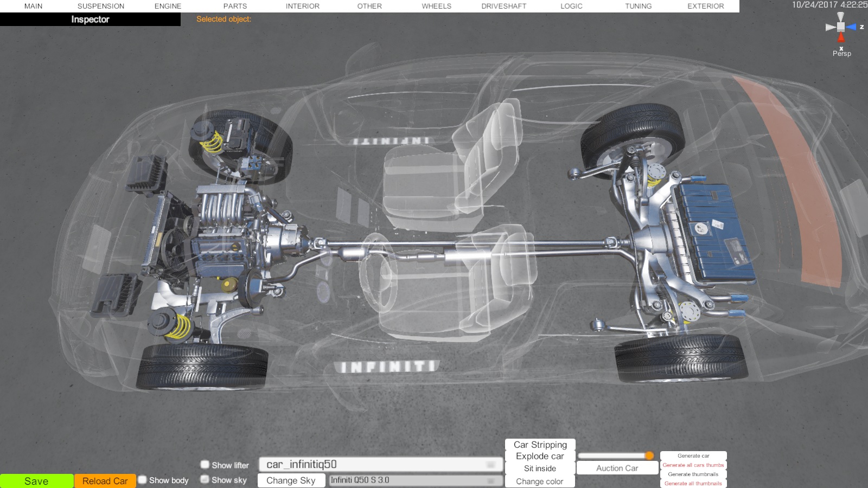The width and height of the screenshot is (868, 488).
Task: Click the white top cone of the gizmo
Action: [841, 17]
